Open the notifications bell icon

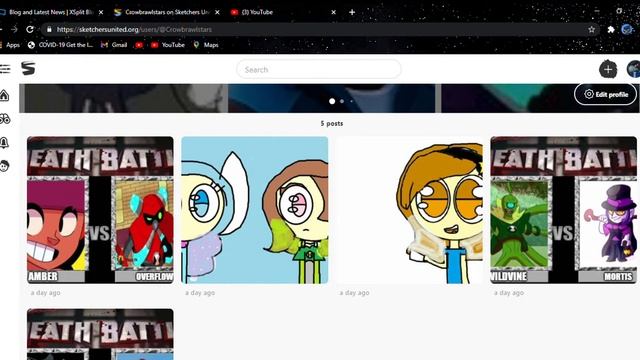click(4, 142)
